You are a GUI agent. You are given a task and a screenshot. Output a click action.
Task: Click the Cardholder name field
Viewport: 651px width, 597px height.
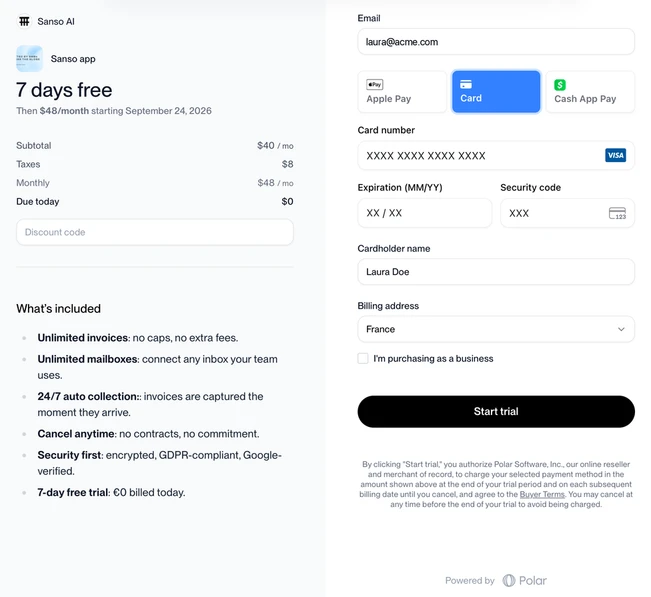click(496, 272)
